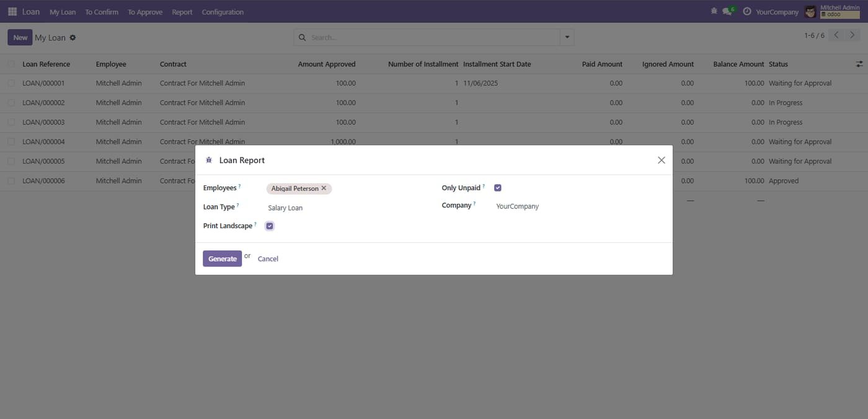Uncheck the Print Landscape checkbox

point(270,226)
